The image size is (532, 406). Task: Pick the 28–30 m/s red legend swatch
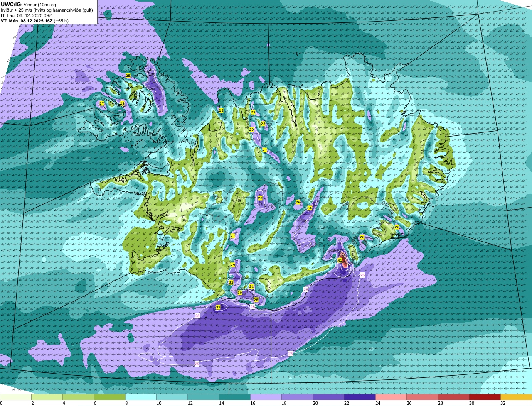pyautogui.click(x=453, y=397)
